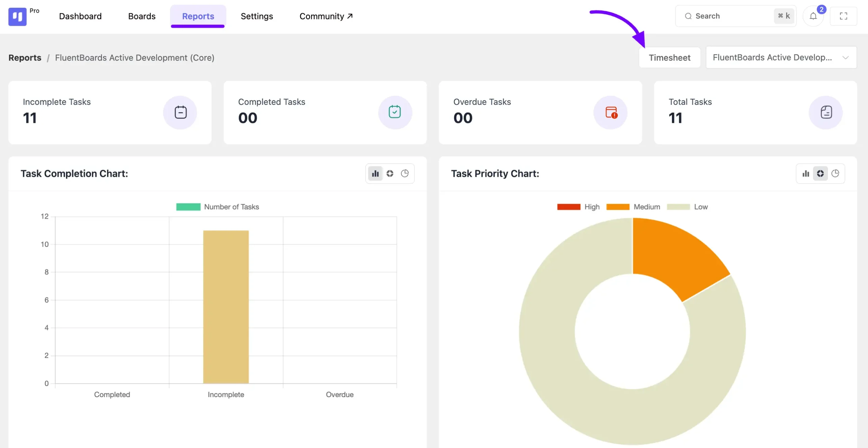Click the ⌘ k shortcut hint
The height and width of the screenshot is (448, 868).
(784, 16)
